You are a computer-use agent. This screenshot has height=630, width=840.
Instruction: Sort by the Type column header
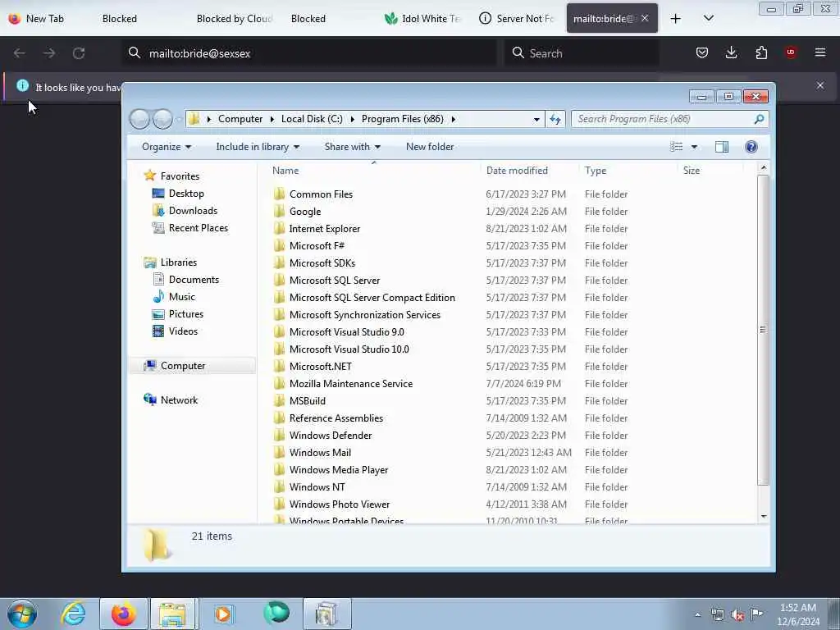596,171
